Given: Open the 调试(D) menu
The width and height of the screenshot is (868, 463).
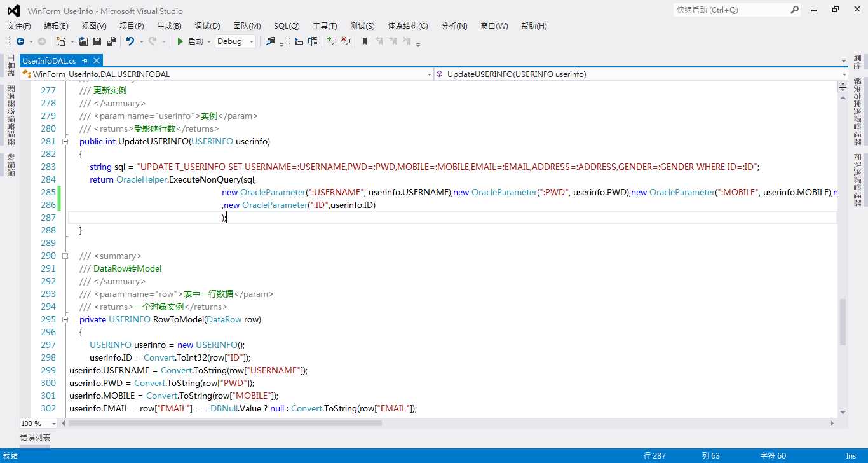Looking at the screenshot, I should coord(207,25).
